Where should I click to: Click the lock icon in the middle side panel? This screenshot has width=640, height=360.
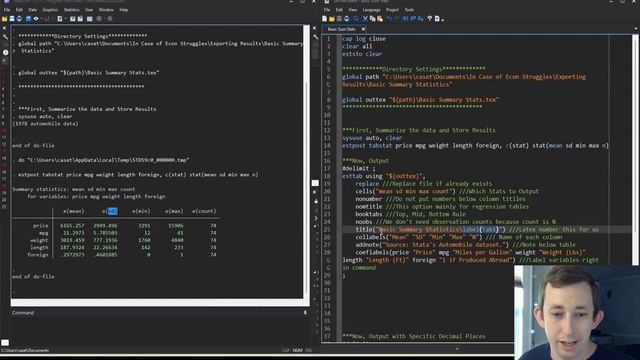pyautogui.click(x=316, y=201)
